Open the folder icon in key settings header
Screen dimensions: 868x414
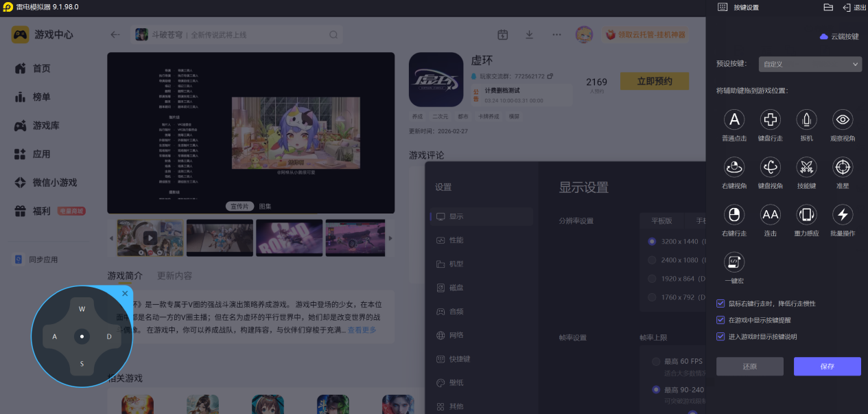828,7
